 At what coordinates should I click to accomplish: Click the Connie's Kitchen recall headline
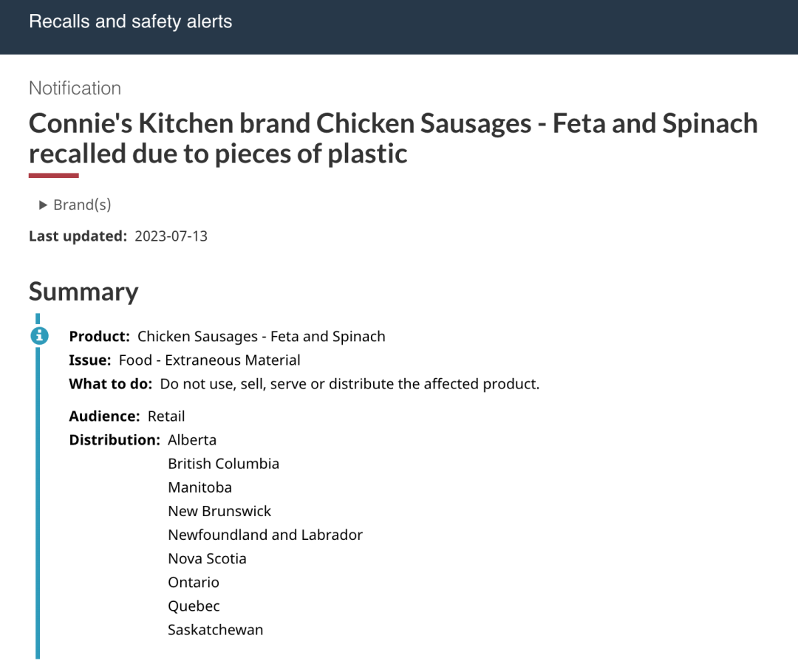(x=393, y=138)
